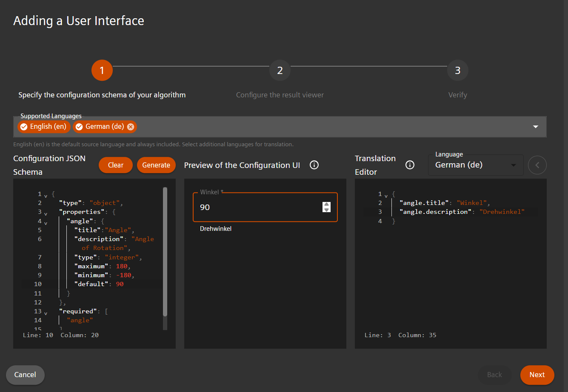Collapse the Translation Editor panel using the chevron

pos(537,165)
